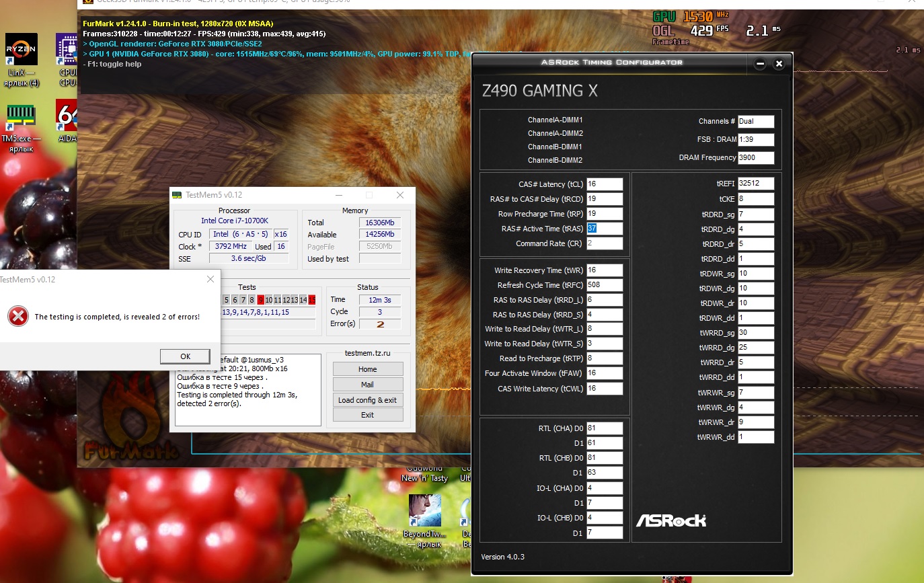Click the Write Recovery Time (tWR) field
The width and height of the screenshot is (924, 583).
pos(605,270)
